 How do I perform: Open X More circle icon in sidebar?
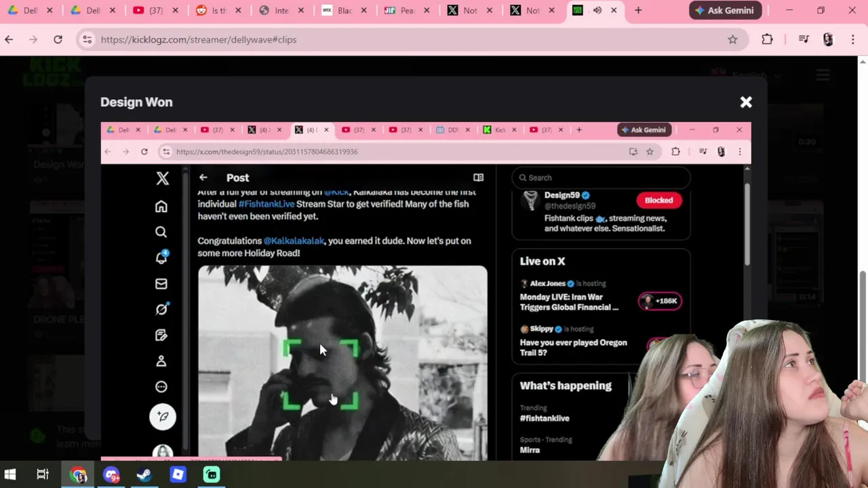pos(161,387)
